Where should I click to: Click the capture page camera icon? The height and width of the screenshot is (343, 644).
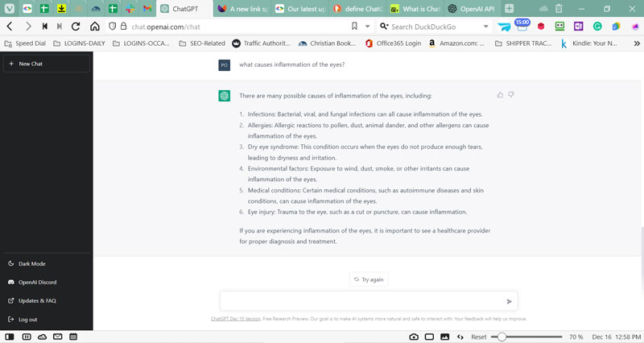414,336
